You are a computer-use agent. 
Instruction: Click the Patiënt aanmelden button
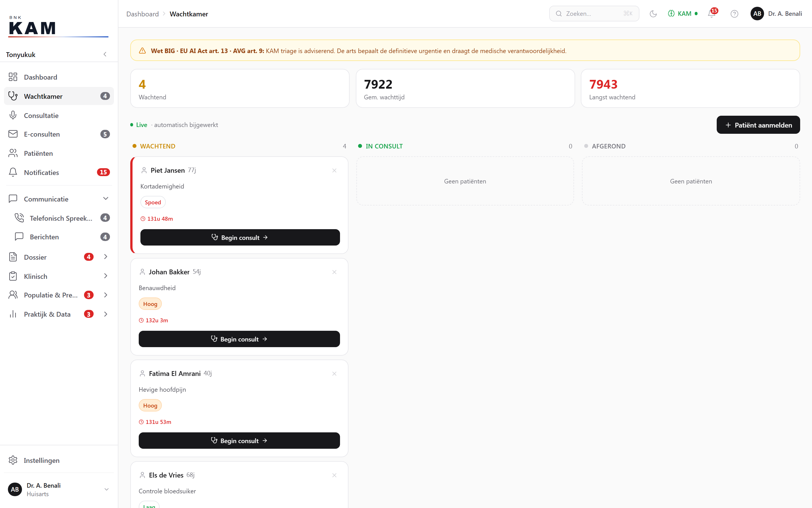(758, 125)
